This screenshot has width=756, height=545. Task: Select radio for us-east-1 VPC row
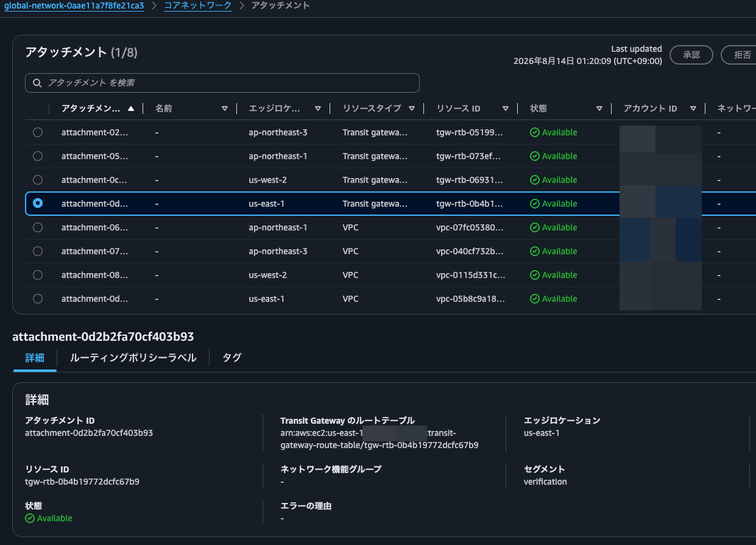pyautogui.click(x=38, y=299)
